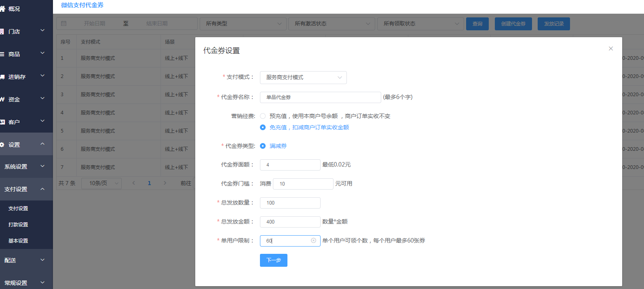Clear the 单用户限制 field with its clear icon

click(313, 240)
